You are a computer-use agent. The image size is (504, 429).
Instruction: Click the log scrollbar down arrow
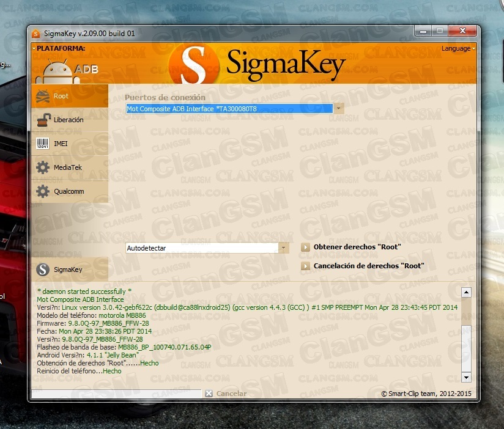[x=466, y=377]
